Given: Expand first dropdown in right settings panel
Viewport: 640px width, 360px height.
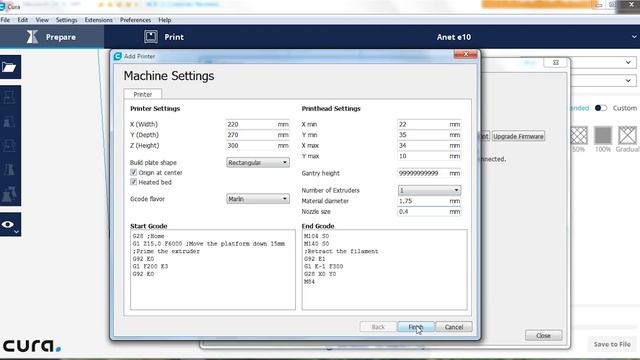Looking at the screenshot, I should (628, 62).
